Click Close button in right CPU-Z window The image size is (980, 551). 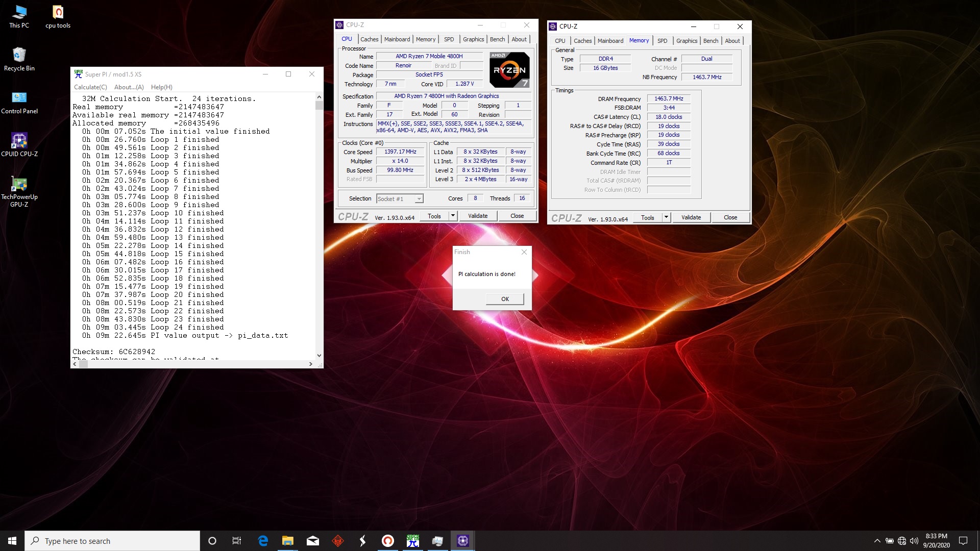coord(730,217)
